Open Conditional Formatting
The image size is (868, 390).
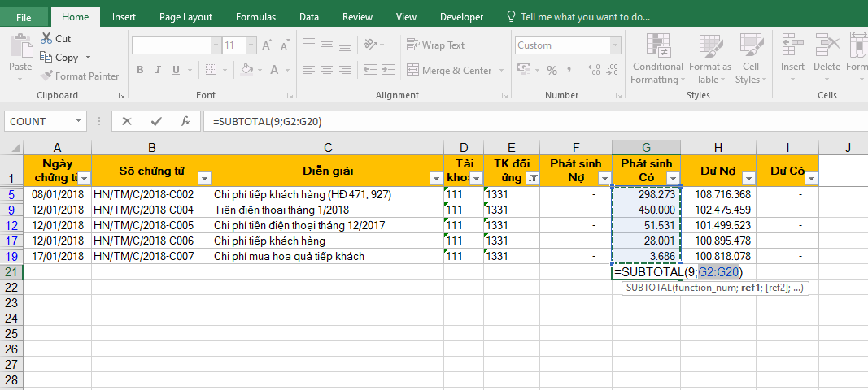657,59
